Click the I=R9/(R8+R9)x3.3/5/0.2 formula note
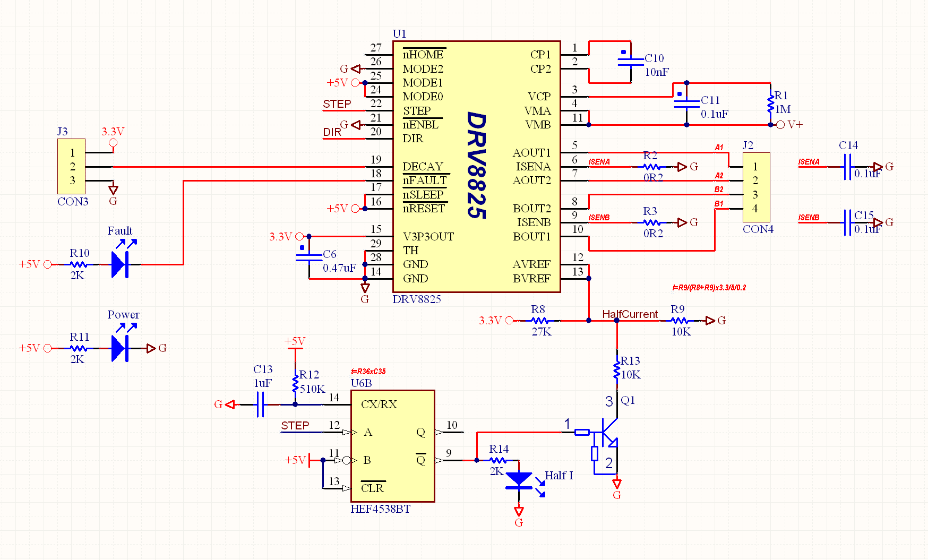The height and width of the screenshot is (560, 928). pyautogui.click(x=709, y=288)
